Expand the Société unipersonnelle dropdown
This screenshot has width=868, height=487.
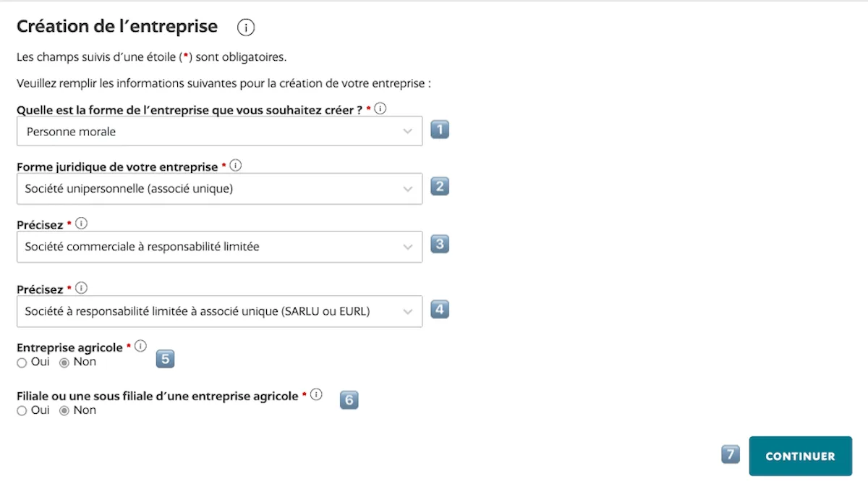[219, 189]
